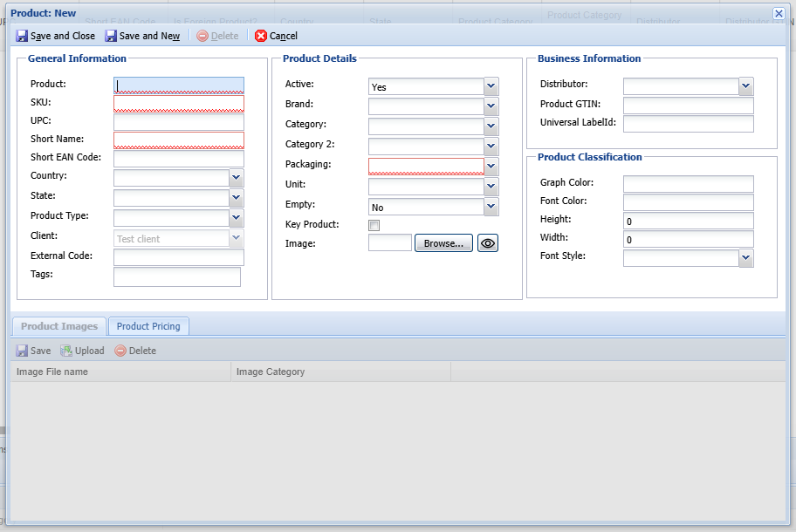Image resolution: width=796 pixels, height=532 pixels.
Task: Open the Country dropdown
Action: point(236,177)
